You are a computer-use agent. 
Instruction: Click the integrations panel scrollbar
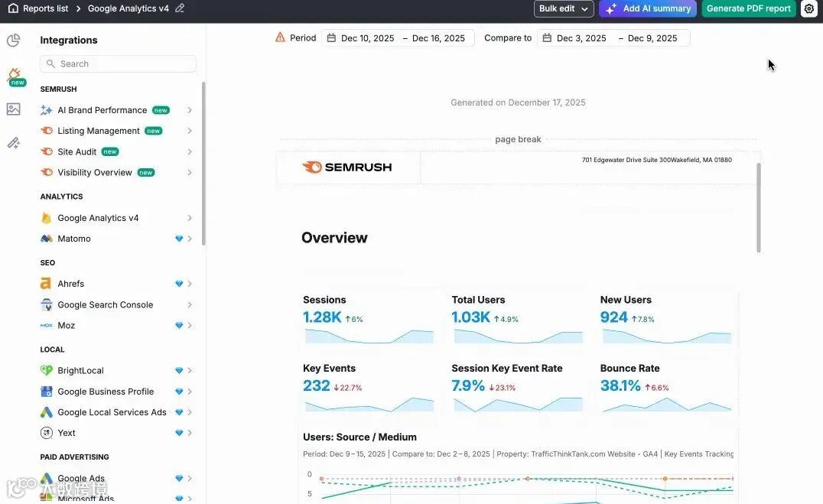click(x=203, y=163)
